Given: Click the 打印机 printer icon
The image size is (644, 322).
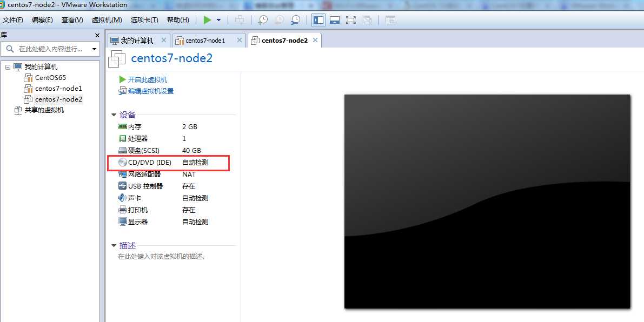Looking at the screenshot, I should coord(122,210).
